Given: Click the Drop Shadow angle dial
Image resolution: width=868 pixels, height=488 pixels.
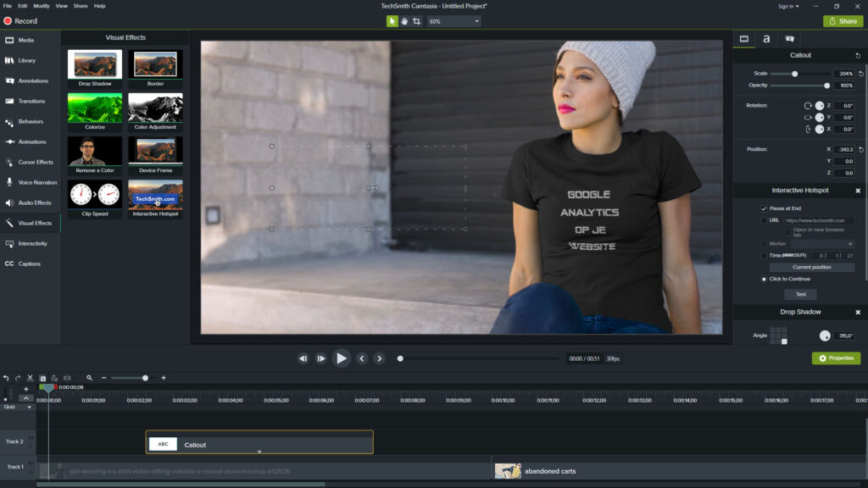Looking at the screenshot, I should pos(824,335).
